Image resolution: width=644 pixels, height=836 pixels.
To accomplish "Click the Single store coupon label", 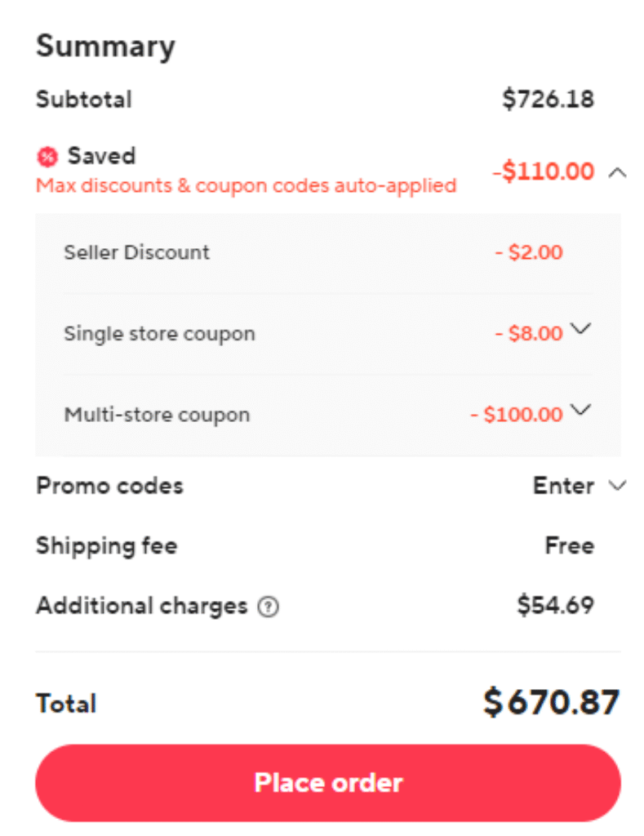I will 159,334.
